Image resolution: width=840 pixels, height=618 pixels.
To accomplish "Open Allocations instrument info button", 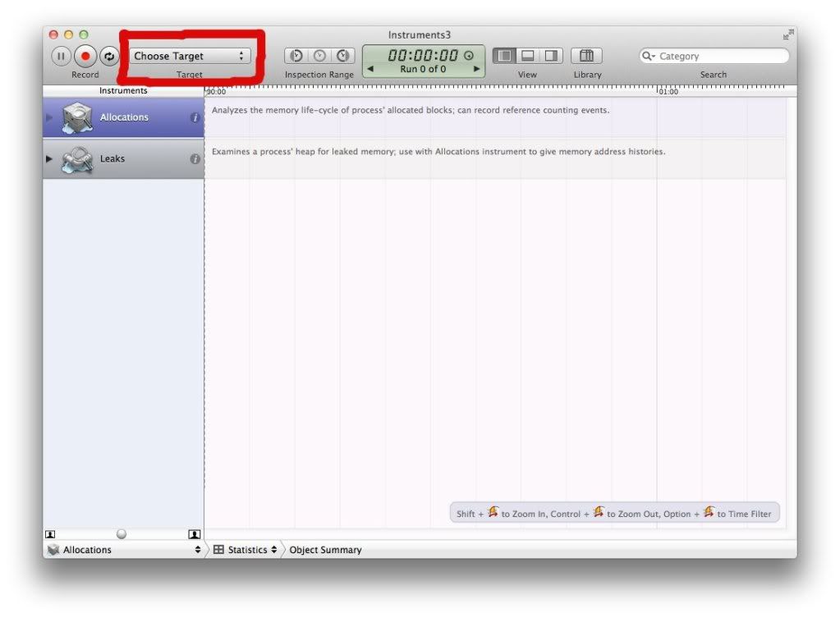I will (195, 117).
